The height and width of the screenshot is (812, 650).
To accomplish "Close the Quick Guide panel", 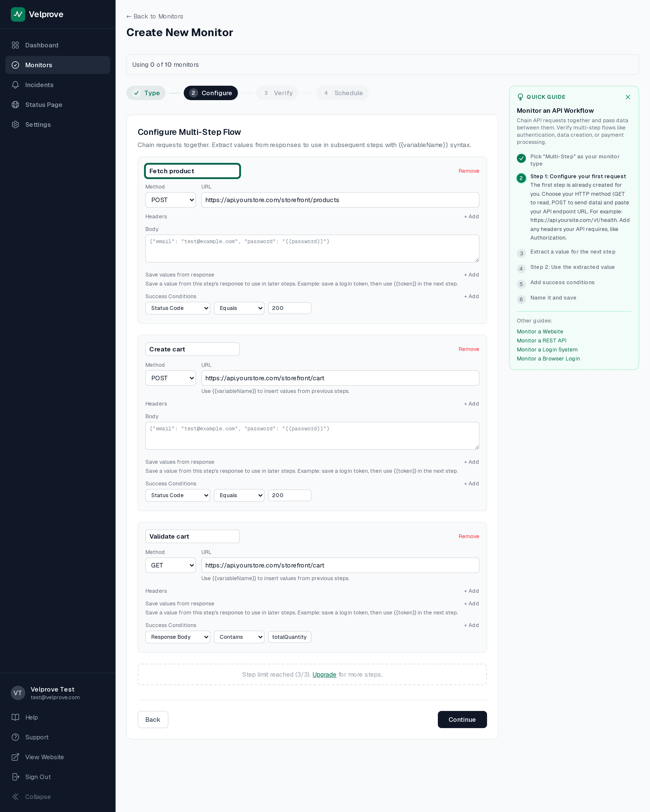I will [628, 97].
